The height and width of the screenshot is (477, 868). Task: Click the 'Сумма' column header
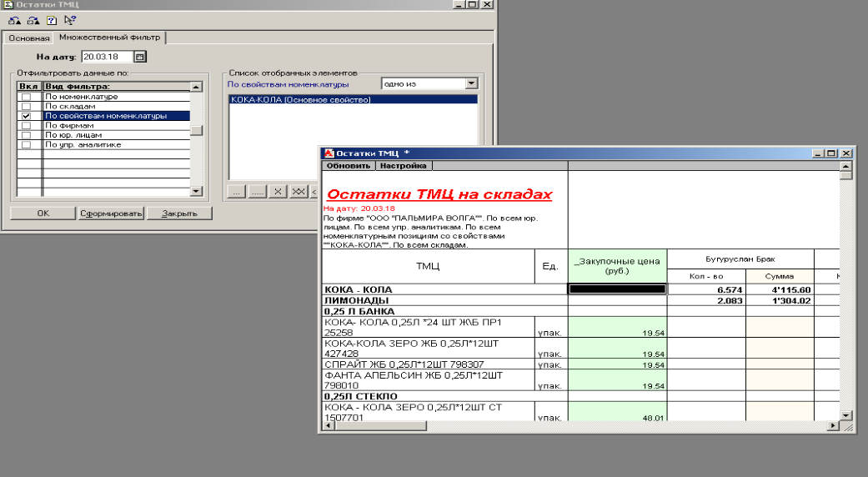[x=780, y=276]
